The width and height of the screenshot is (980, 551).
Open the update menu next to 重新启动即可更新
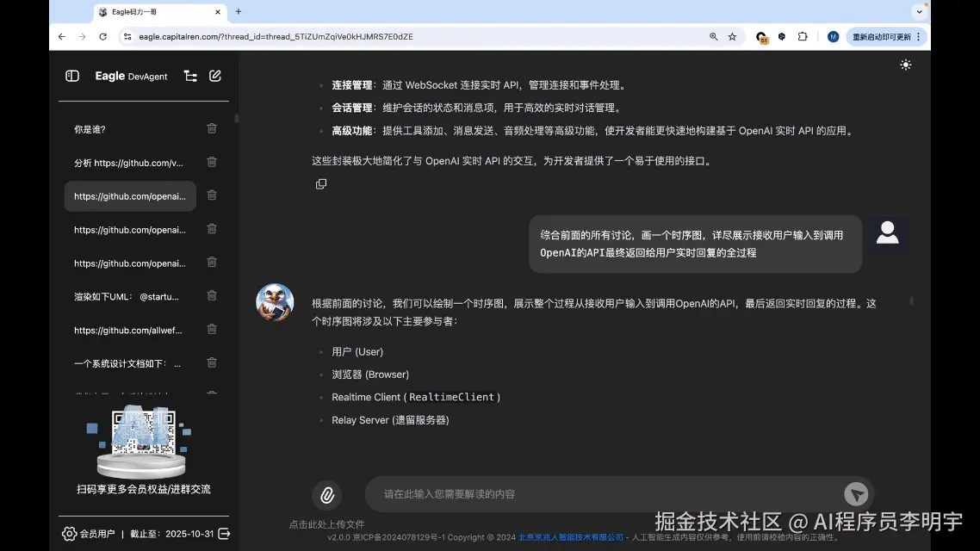(x=916, y=36)
